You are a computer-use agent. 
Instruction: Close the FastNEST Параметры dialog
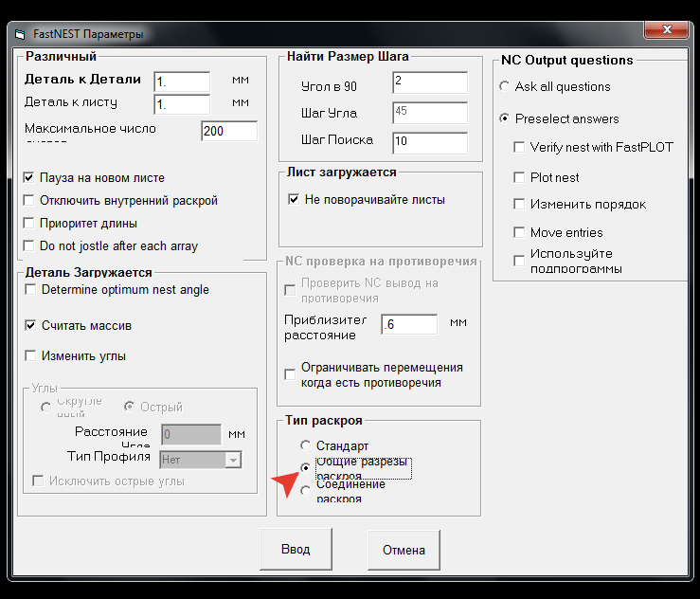667,29
